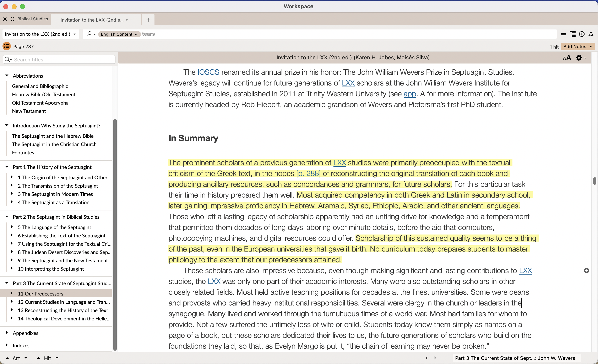Open the gear display settings menu
Viewport: 598px width, 364px height.
579,58
